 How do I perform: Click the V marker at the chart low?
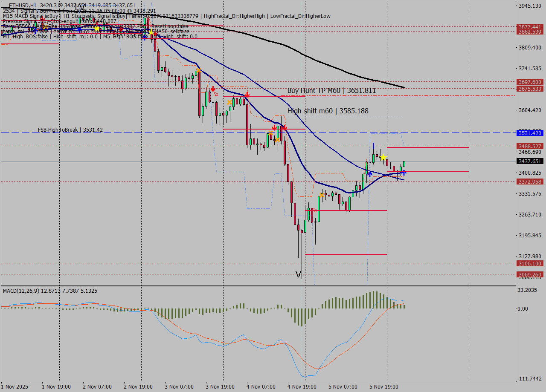(x=299, y=274)
